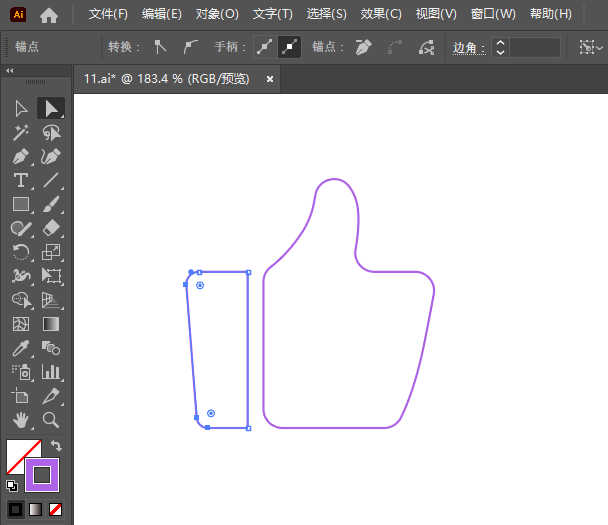Click the purple Stroke color swatch
Viewport: 608px width, 525px height.
pyautogui.click(x=42, y=475)
